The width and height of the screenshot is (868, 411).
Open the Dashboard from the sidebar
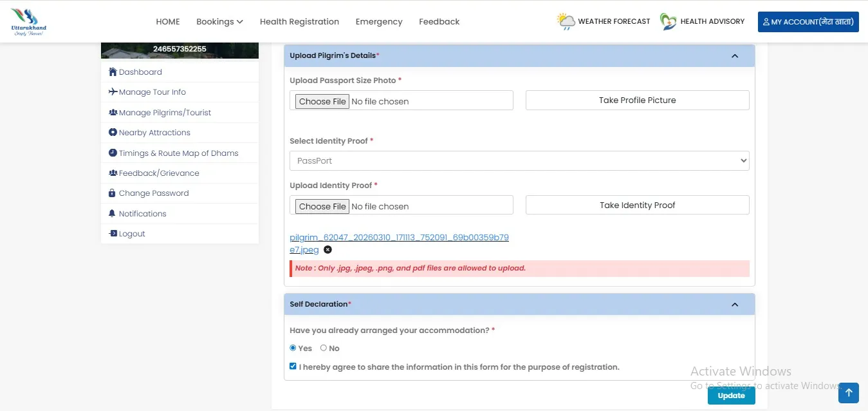tap(141, 72)
